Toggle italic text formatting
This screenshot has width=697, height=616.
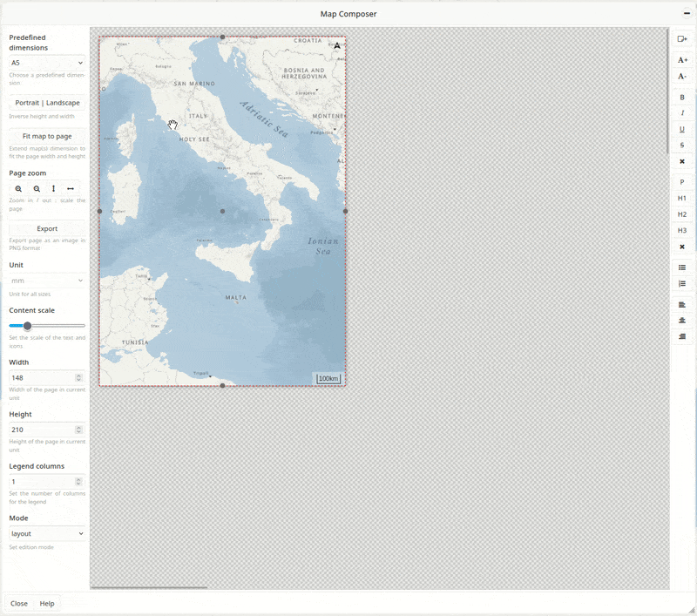tap(682, 112)
